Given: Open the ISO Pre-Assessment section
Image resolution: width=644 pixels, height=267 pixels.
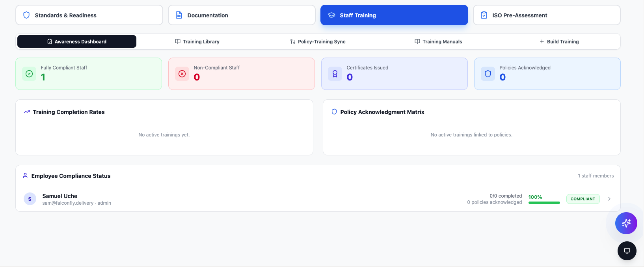Looking at the screenshot, I should [x=547, y=15].
